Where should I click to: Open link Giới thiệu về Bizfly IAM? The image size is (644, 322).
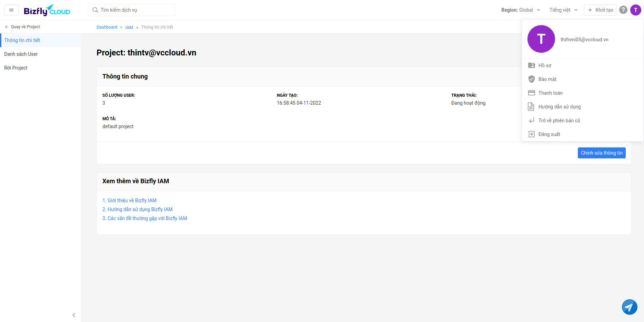point(129,200)
